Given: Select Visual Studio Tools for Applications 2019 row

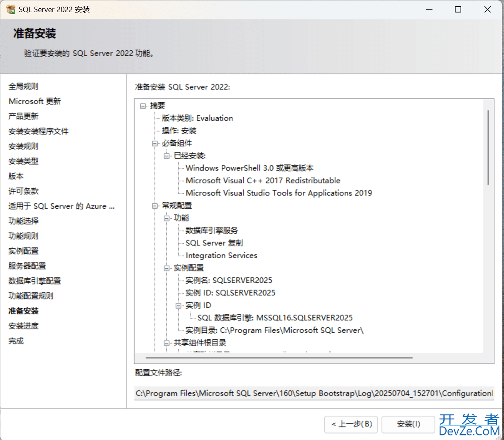Looking at the screenshot, I should click(279, 193).
